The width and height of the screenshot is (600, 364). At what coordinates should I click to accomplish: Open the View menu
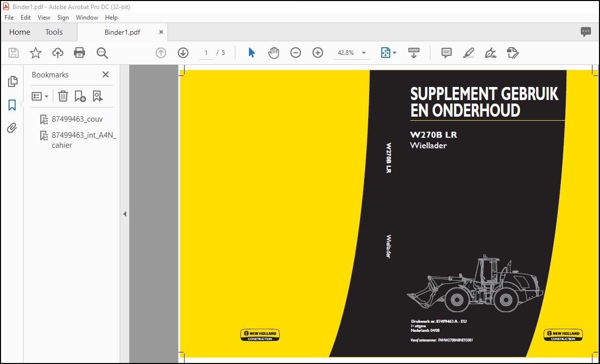(44, 17)
